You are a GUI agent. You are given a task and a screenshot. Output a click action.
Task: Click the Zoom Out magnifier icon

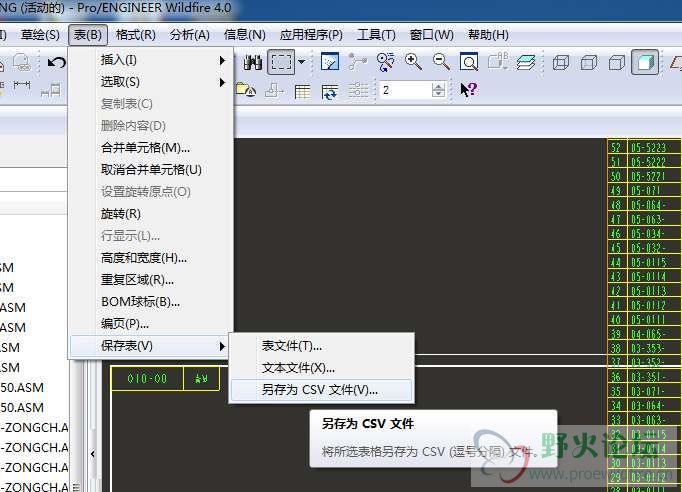click(441, 62)
